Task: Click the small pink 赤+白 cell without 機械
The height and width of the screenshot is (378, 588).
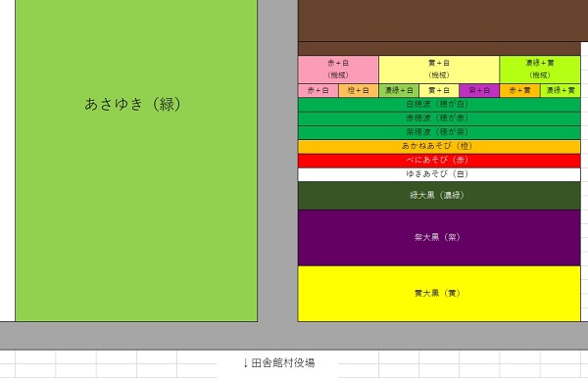Action: click(318, 91)
